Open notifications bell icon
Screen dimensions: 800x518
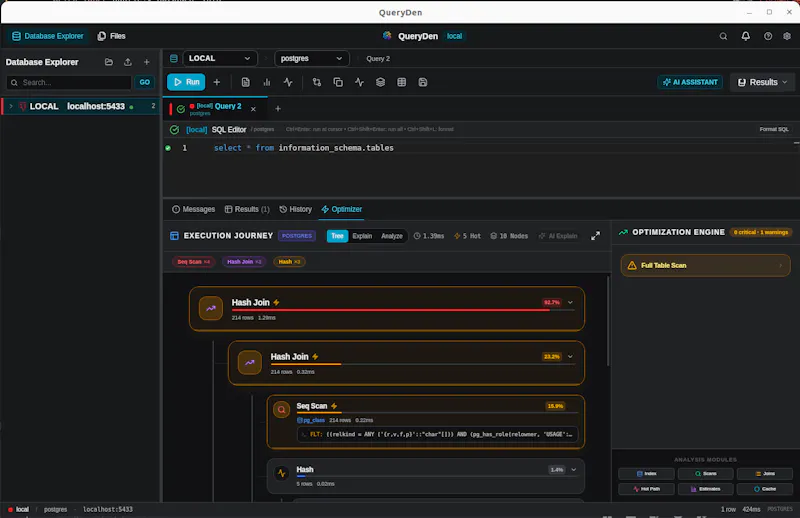click(745, 36)
